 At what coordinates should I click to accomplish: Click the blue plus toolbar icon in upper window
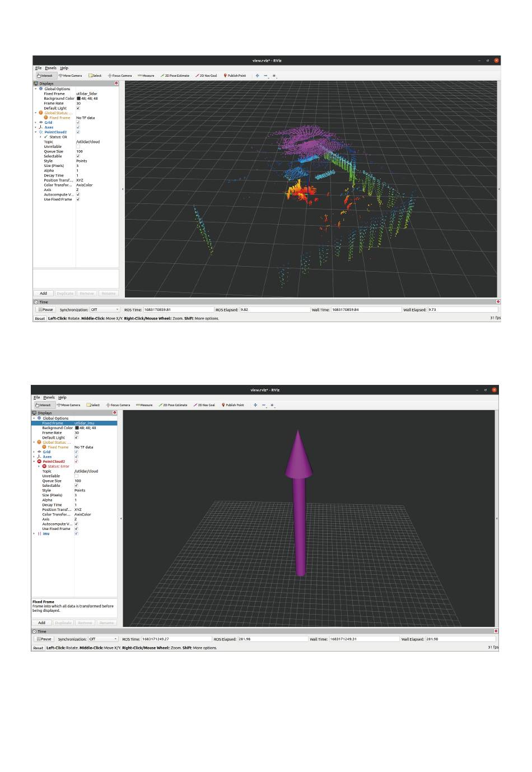coord(257,76)
